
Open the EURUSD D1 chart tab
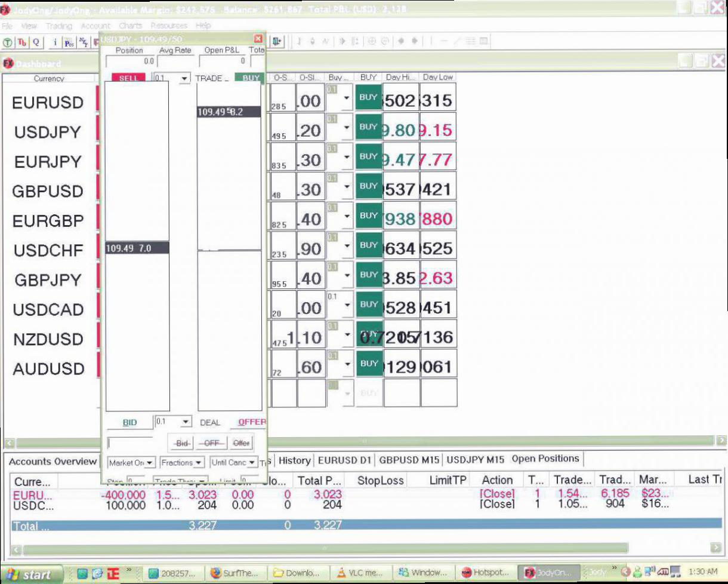345,460
